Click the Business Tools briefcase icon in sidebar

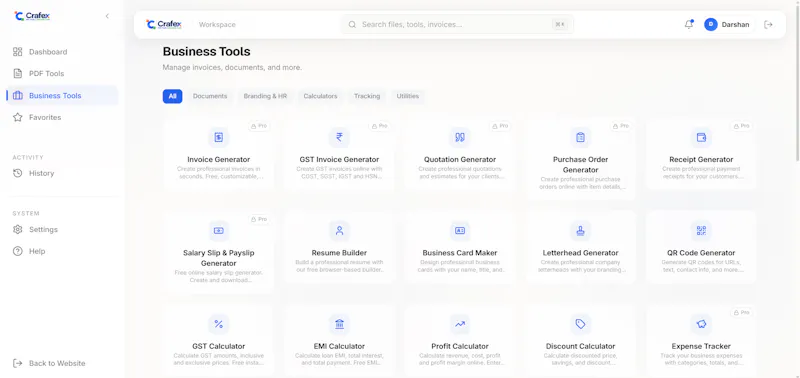click(x=18, y=95)
